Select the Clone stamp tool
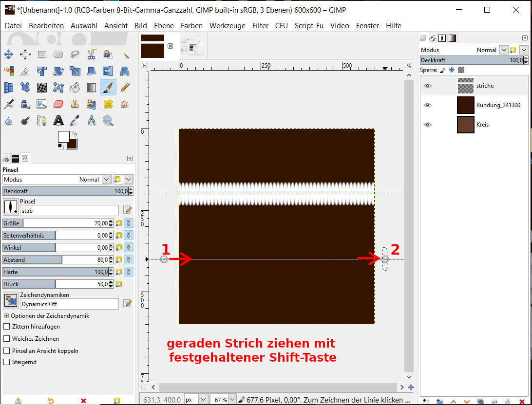532x405 pixels. 75,104
